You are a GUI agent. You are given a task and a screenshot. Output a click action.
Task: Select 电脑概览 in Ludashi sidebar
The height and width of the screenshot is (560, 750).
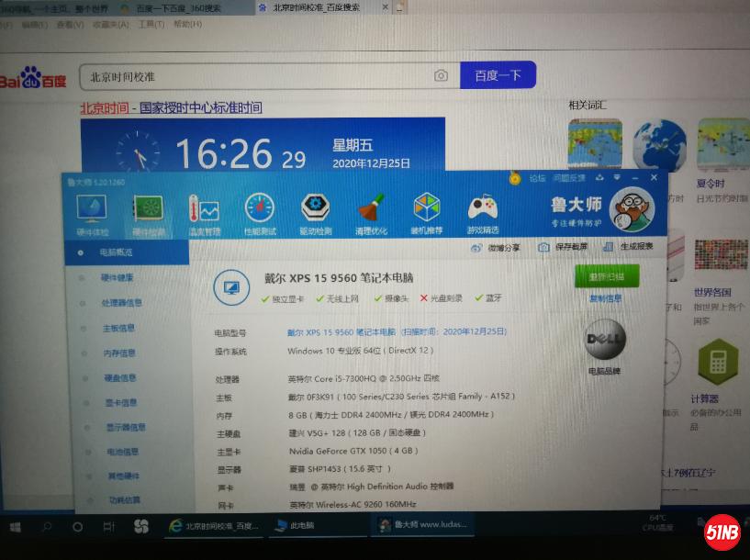[x=127, y=252]
